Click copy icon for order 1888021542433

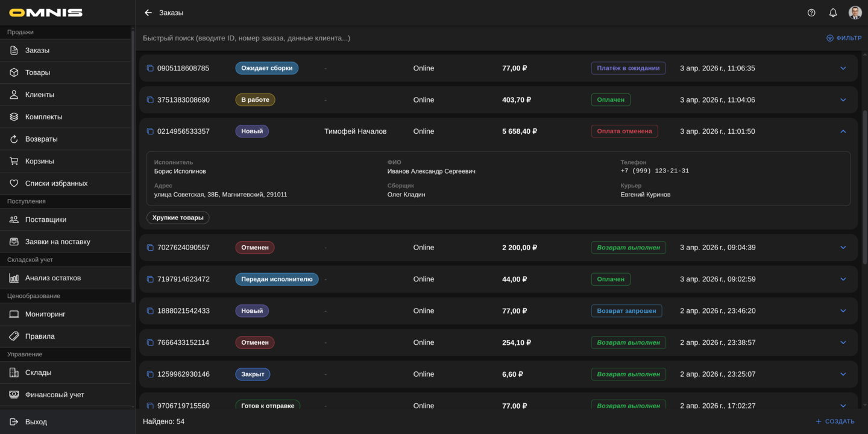coord(150,311)
